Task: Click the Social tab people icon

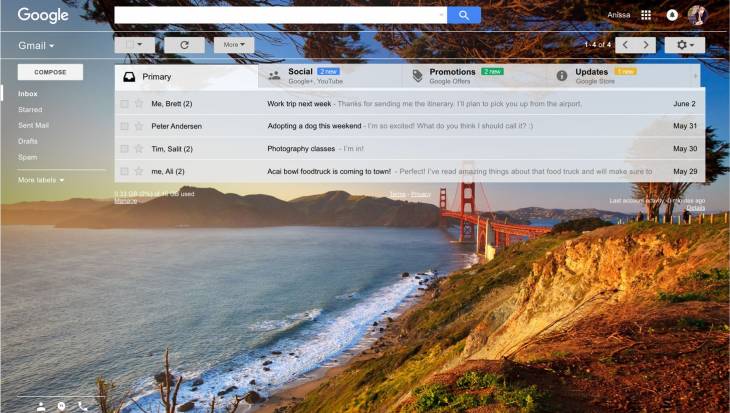Action: coord(275,75)
